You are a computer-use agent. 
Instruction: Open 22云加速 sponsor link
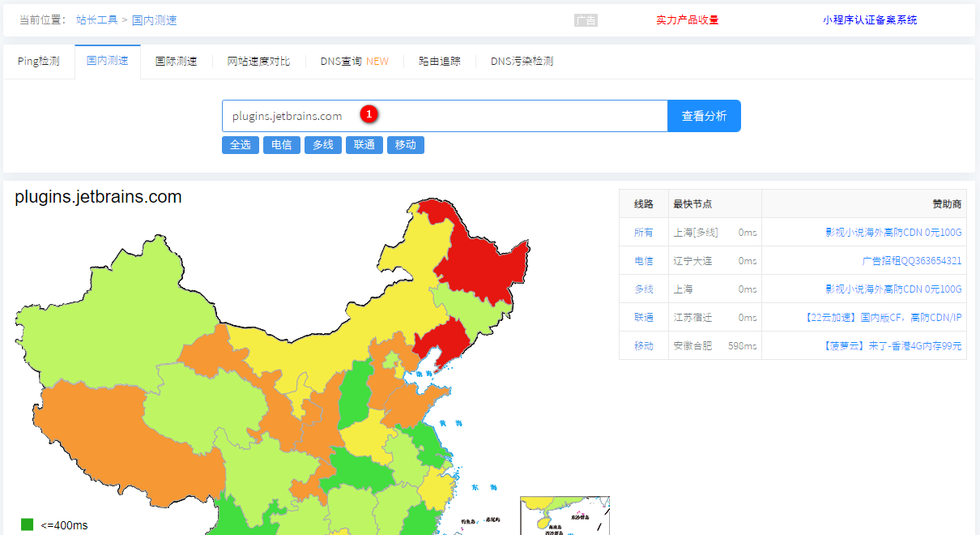[884, 318]
